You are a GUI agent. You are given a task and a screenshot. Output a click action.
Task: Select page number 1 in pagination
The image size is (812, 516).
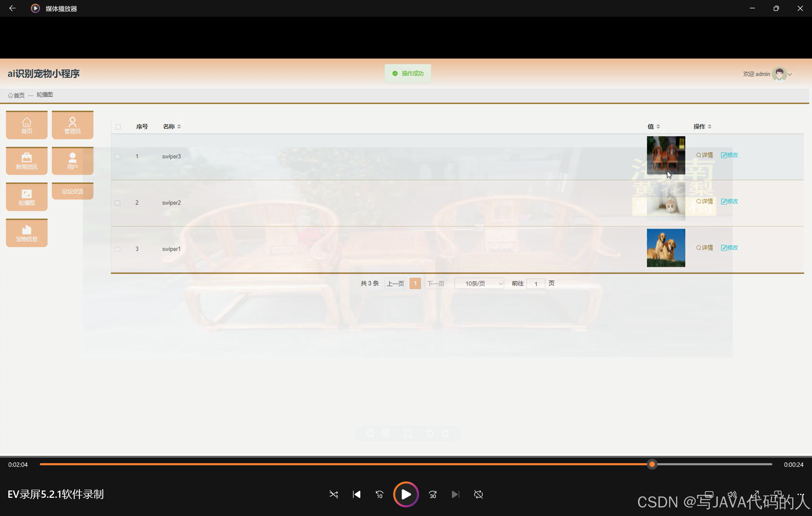(415, 283)
